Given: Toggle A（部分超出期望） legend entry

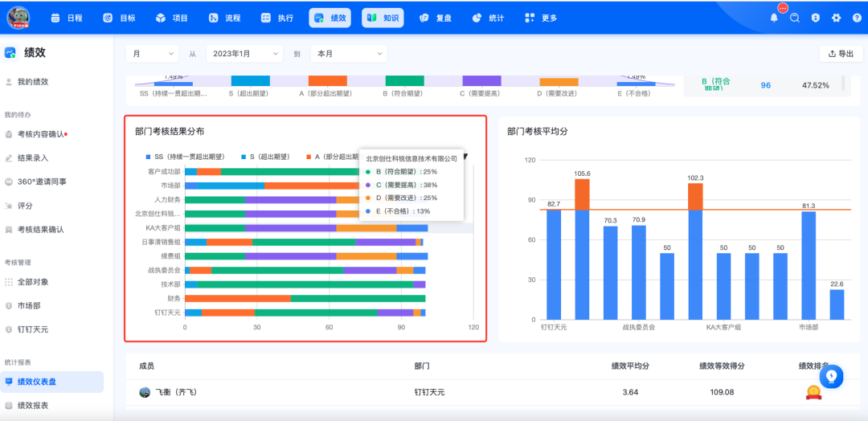Looking at the screenshot, I should click(332, 157).
